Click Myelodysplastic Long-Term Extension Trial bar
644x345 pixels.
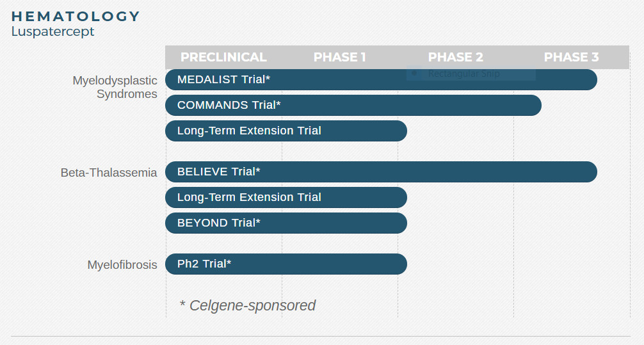tap(286, 131)
